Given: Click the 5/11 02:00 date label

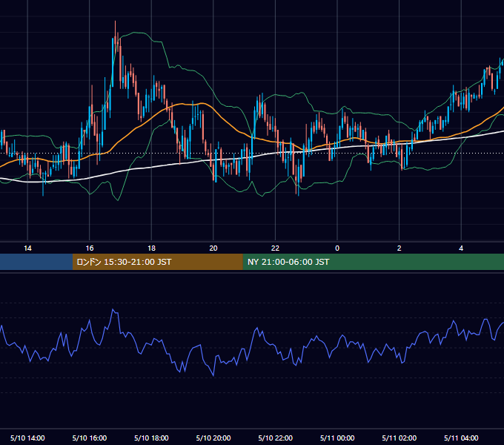Looking at the screenshot, I should [x=399, y=438].
